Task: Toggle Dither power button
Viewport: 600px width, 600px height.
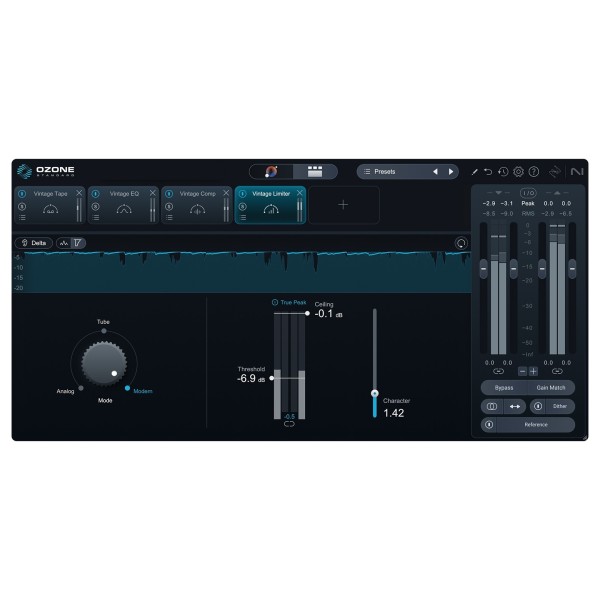Action: 538,406
